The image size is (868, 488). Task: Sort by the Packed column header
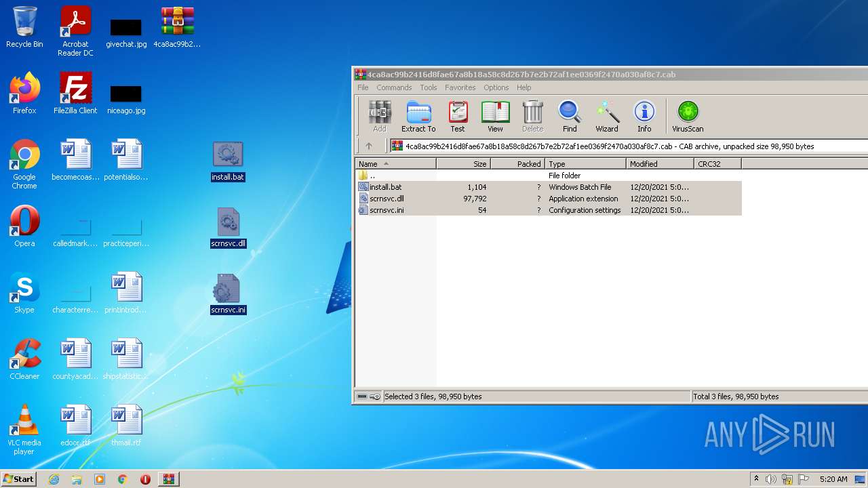[x=517, y=164]
